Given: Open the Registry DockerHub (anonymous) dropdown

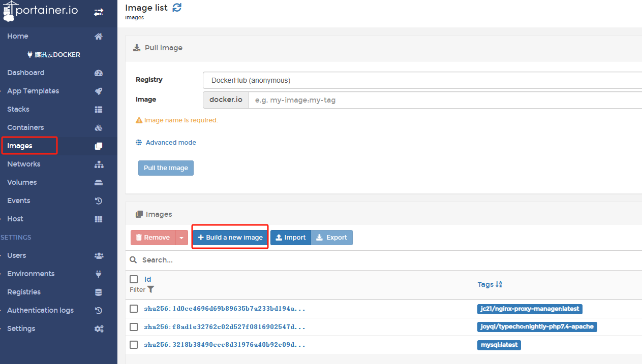Looking at the screenshot, I should click(422, 80).
